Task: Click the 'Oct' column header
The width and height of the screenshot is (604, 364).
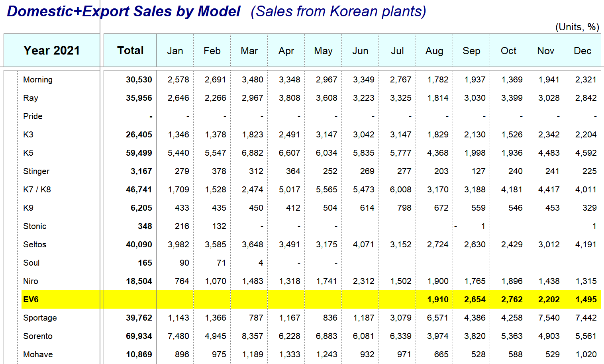Action: tap(508, 51)
